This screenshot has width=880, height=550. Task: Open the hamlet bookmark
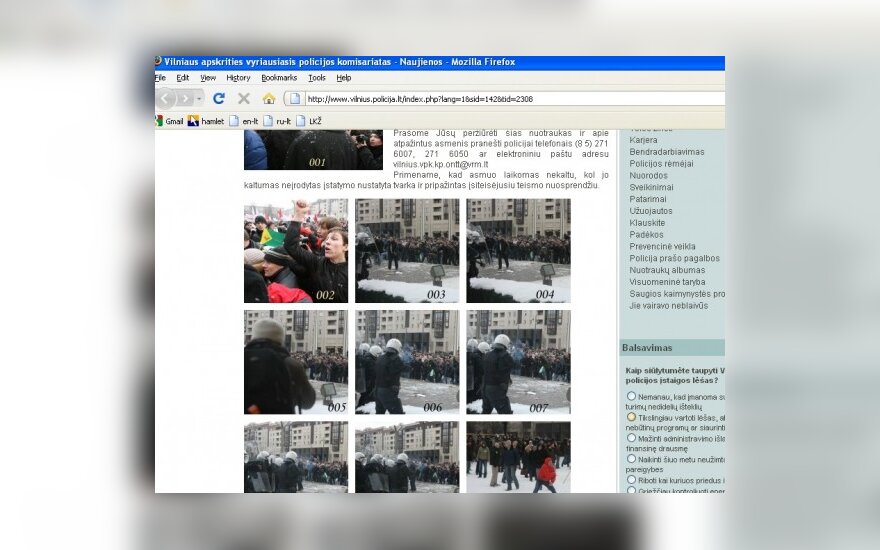coord(206,121)
